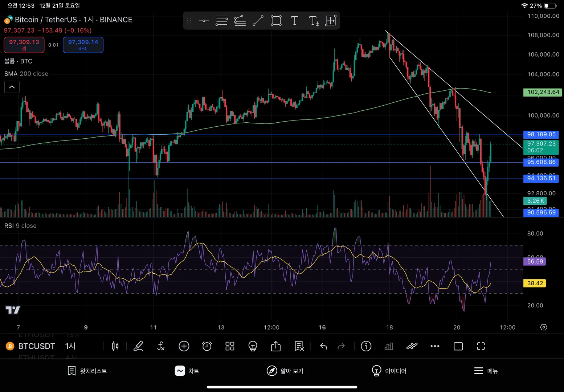Image resolution: width=564 pixels, height=392 pixels.
Task: Open chart settings gear on time axis
Action: 544,327
